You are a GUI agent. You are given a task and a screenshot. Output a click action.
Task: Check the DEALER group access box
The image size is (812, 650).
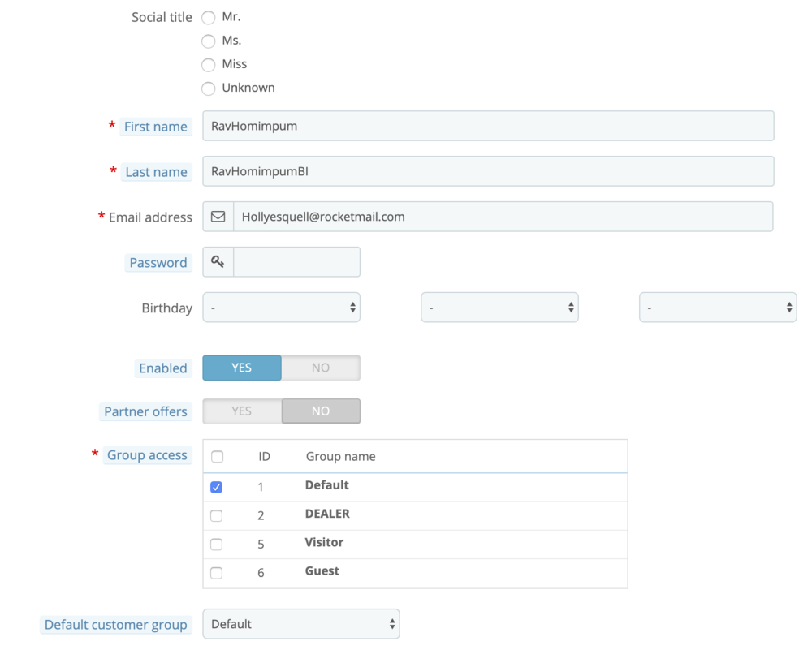click(x=217, y=515)
